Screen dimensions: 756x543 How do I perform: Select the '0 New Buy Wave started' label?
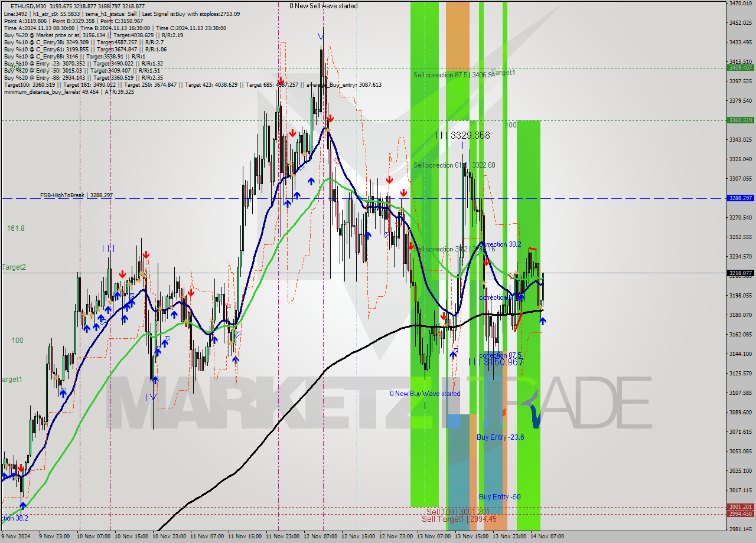click(x=425, y=394)
